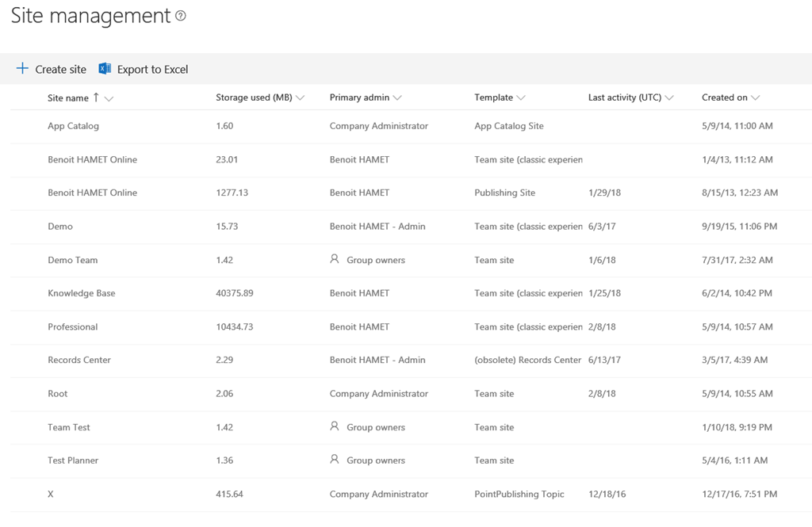This screenshot has width=812, height=527.
Task: Select the Records Center site name
Action: (79, 360)
